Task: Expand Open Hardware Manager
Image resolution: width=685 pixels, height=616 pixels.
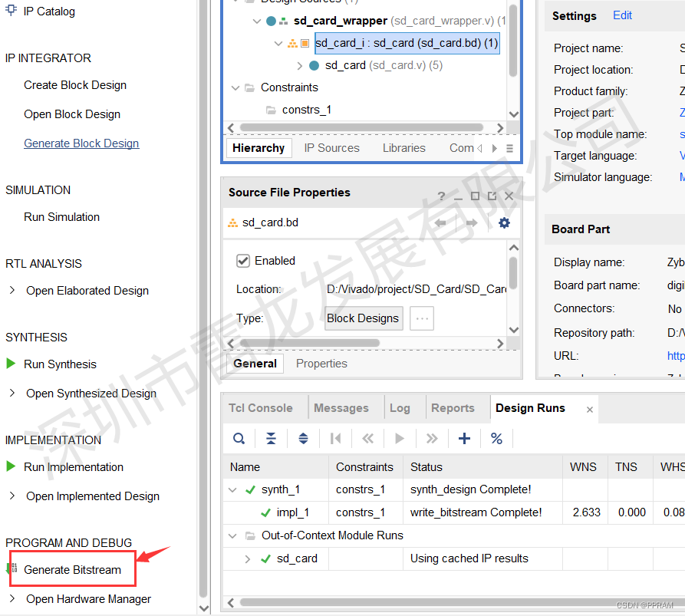Action: tap(12, 598)
